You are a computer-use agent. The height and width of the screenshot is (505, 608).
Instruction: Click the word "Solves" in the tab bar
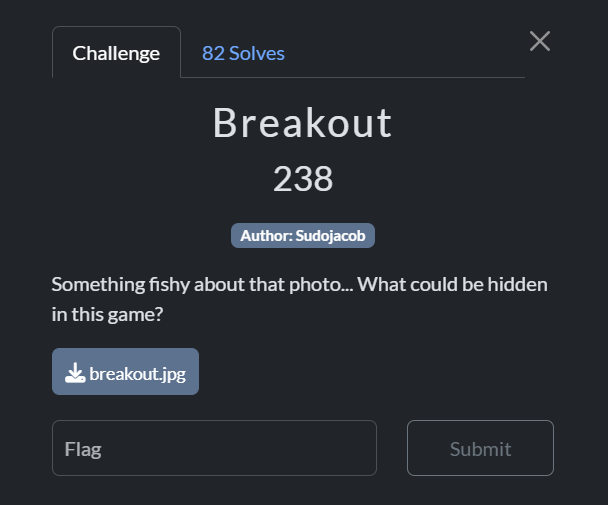pos(257,53)
